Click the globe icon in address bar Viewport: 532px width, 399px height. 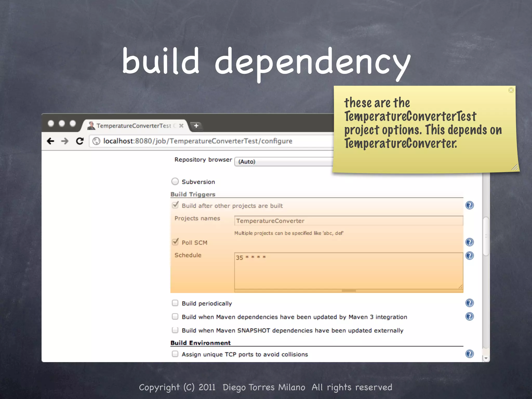click(96, 141)
